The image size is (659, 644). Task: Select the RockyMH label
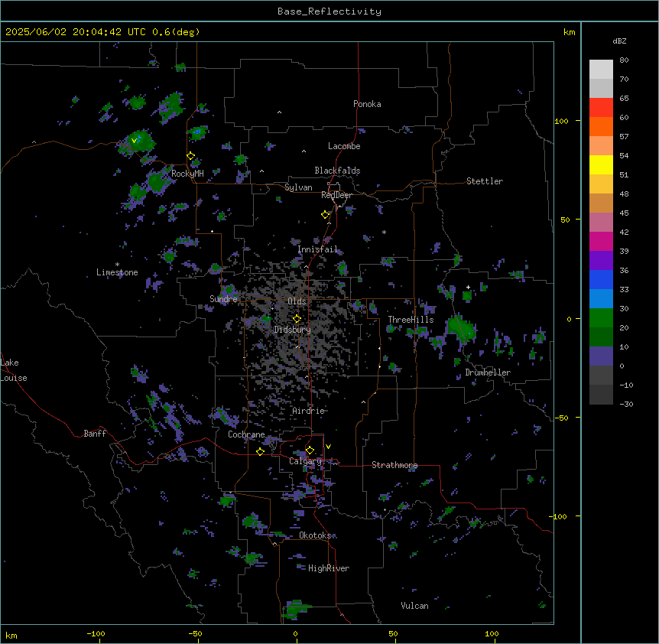pos(187,174)
